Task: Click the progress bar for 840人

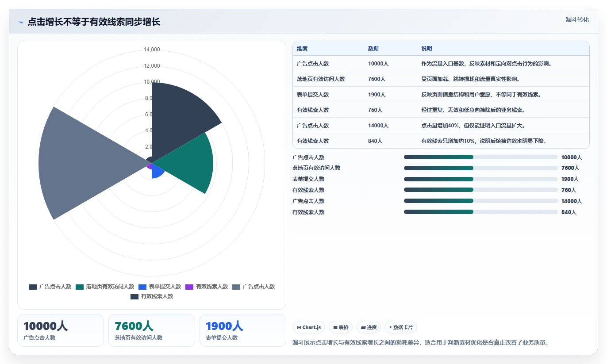Action: [481, 212]
